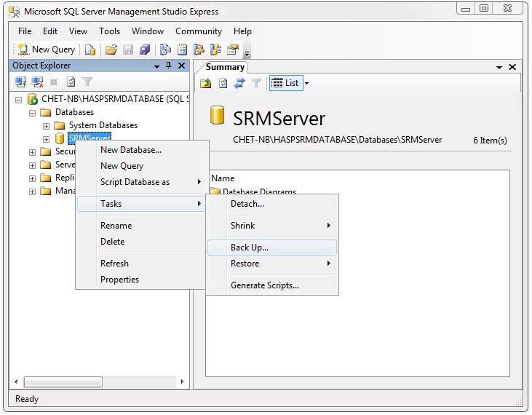Expand the Management folder node
This screenshot has height=415, width=532.
pos(32,191)
